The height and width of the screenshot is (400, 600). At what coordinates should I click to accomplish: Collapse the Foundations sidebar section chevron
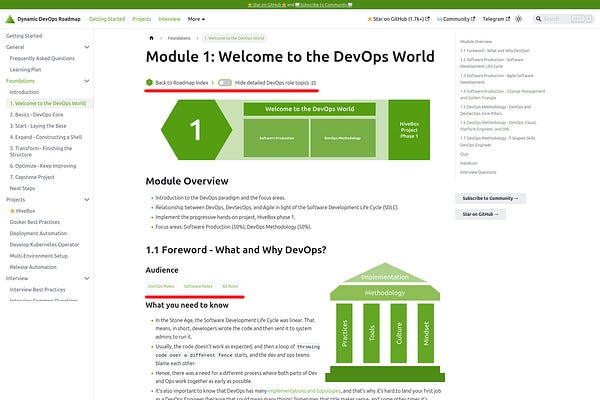87,81
